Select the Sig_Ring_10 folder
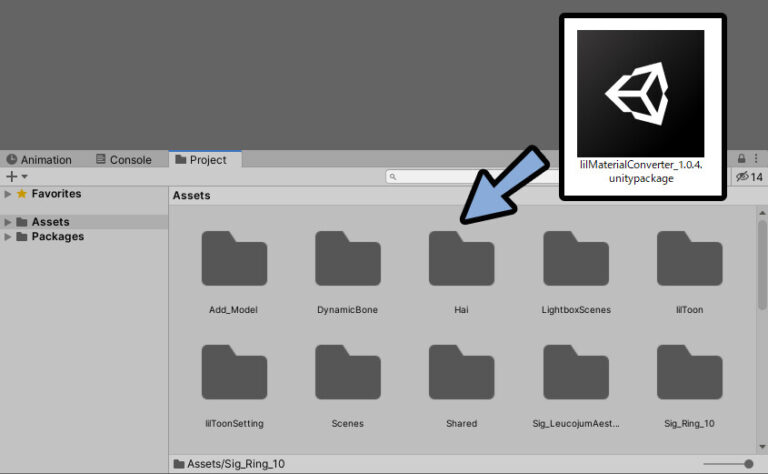 689,373
